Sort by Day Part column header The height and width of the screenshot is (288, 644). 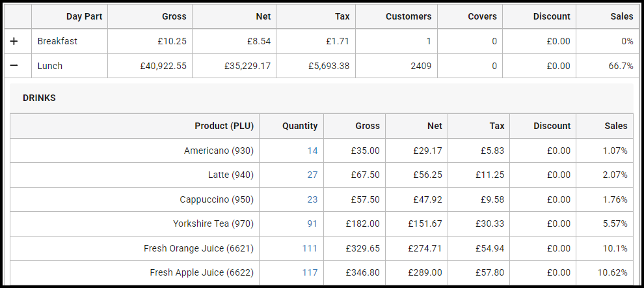(84, 16)
